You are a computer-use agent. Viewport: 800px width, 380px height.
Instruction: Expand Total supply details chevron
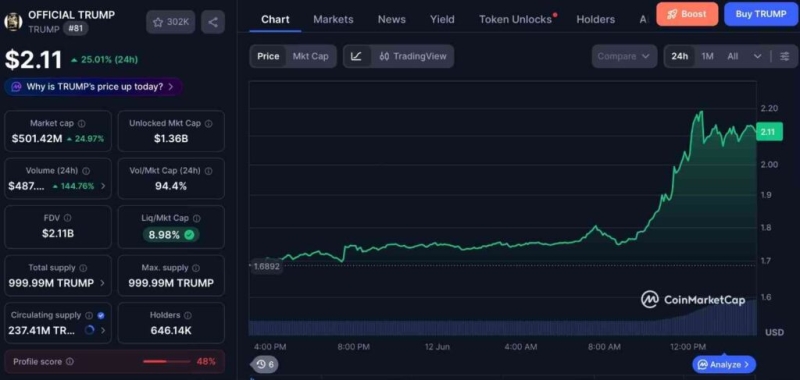point(103,283)
